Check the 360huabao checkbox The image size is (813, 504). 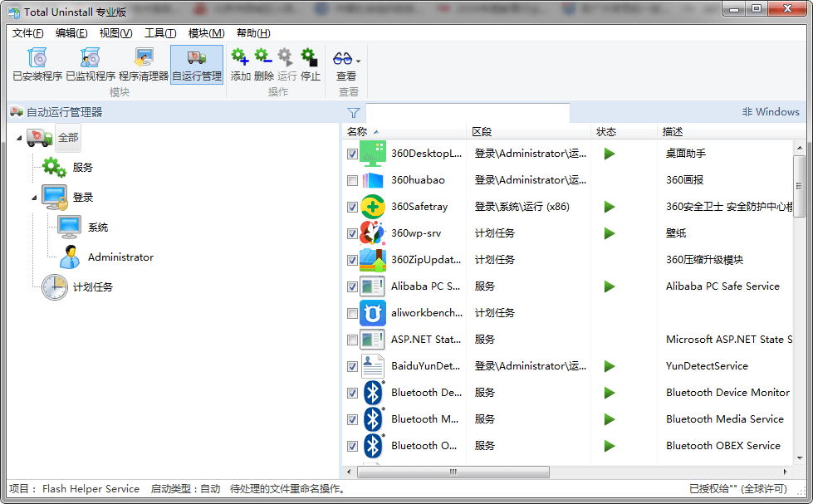pyautogui.click(x=353, y=180)
